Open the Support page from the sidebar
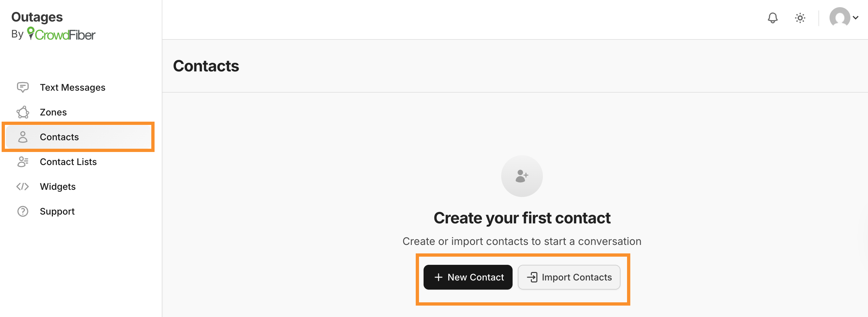Image resolution: width=868 pixels, height=317 pixels. coord(57,211)
